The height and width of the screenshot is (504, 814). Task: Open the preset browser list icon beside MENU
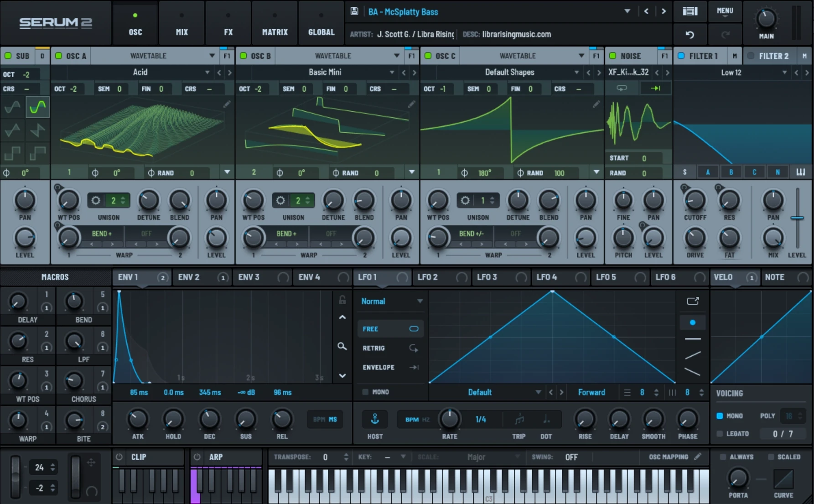click(690, 11)
